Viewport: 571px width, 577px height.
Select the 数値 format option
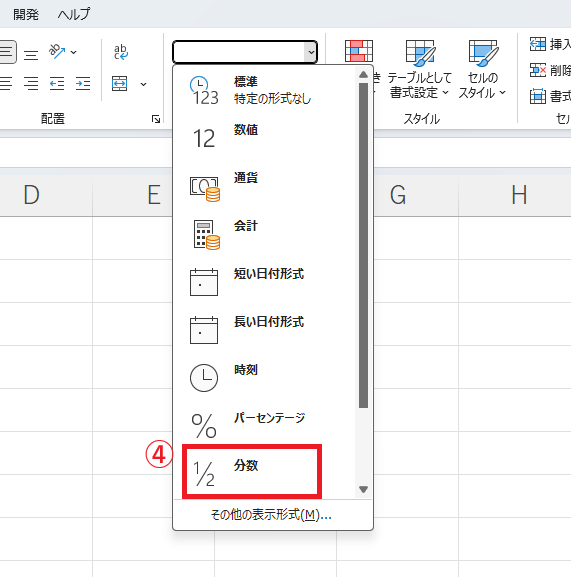(264, 138)
